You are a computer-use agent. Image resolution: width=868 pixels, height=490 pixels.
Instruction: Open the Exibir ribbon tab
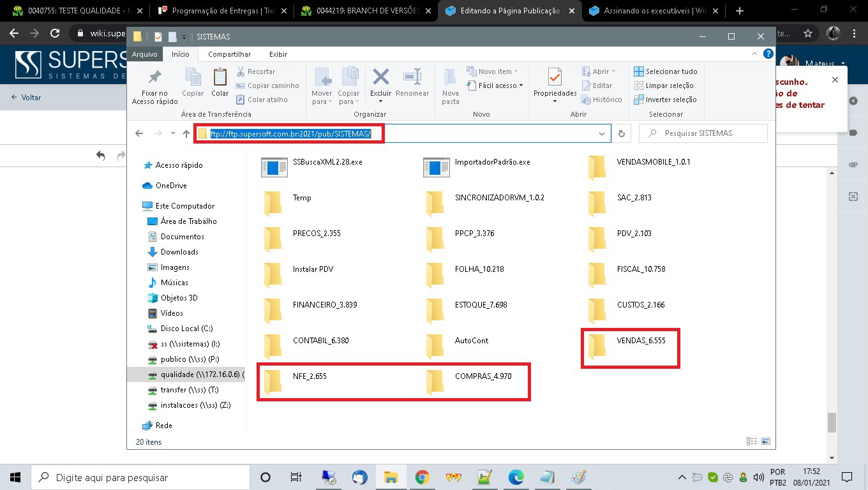pos(278,54)
